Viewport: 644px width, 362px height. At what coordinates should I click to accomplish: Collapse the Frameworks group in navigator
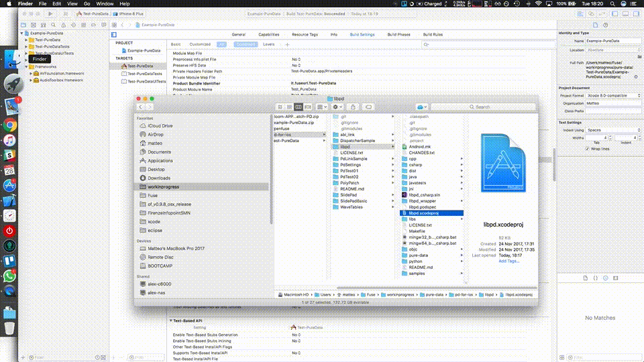click(x=26, y=66)
